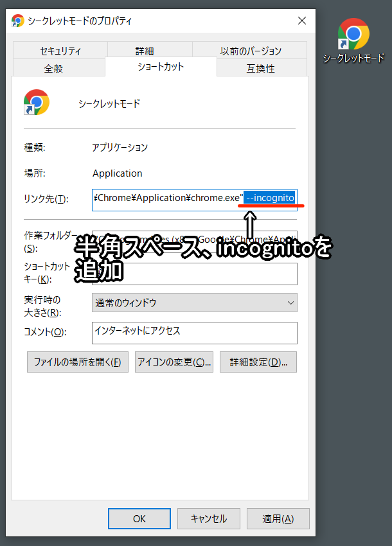The width and height of the screenshot is (392, 546).
Task: Confirm with the OK button
Action: pos(139,519)
